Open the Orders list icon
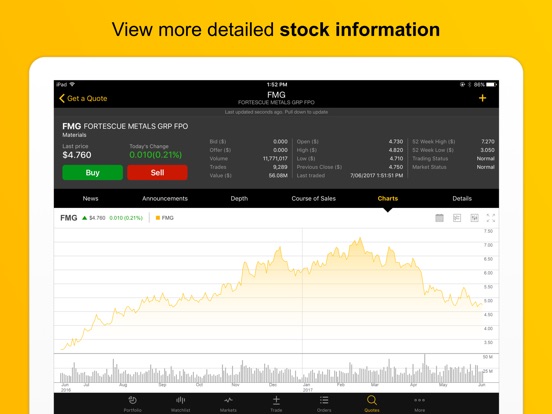This screenshot has height=414, width=552. 324,400
